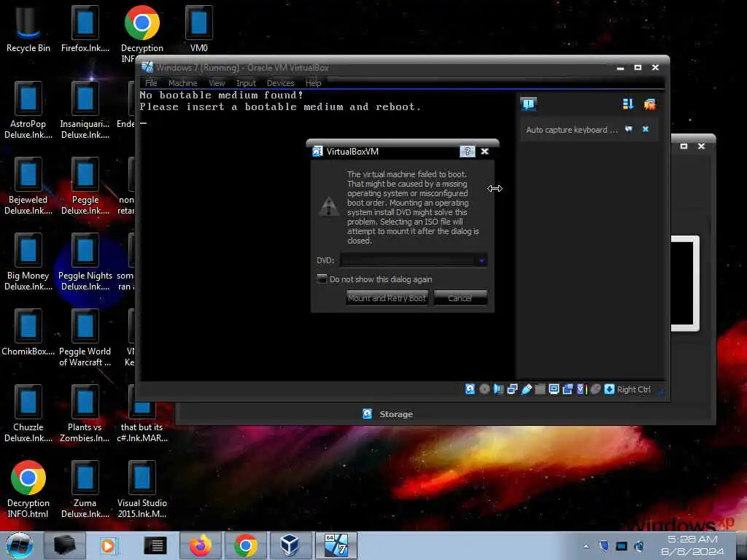Click the Chrome icon in the taskbar

tap(246, 545)
